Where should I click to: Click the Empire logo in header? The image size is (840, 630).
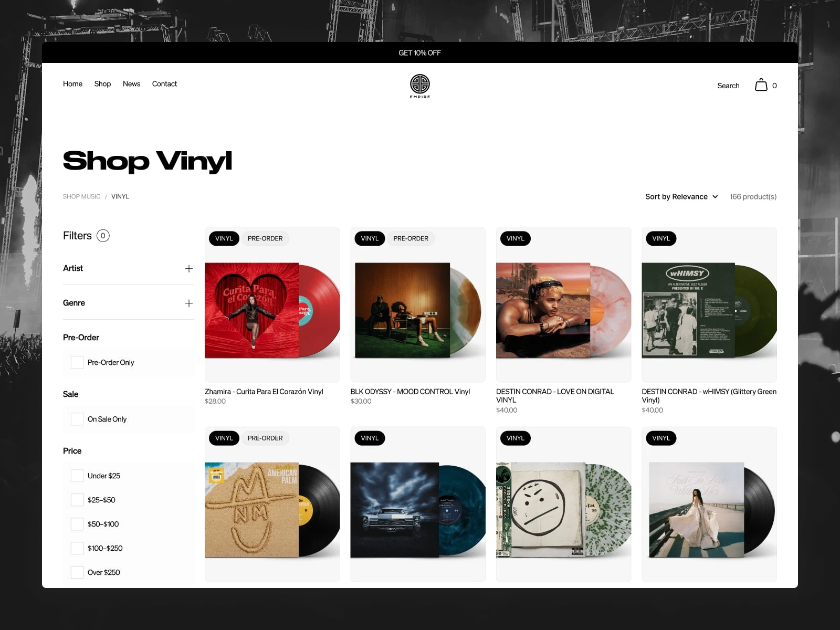pos(420,86)
